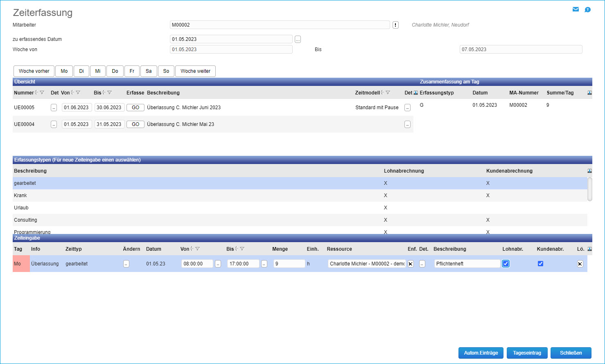Open time picker beside Von 08:00:00

tap(218, 264)
